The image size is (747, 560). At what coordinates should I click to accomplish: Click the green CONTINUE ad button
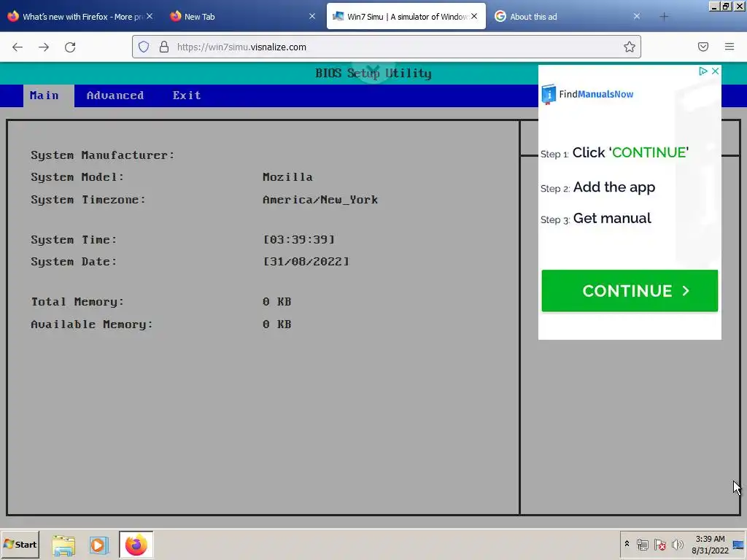coord(630,291)
